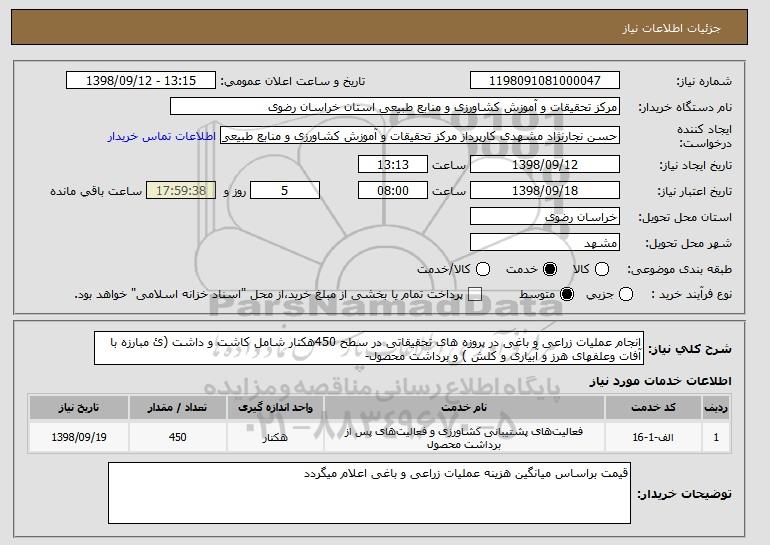Click the نوع فرآیند خرید label
Image resolution: width=770 pixels, height=545 pixels.
tap(691, 294)
